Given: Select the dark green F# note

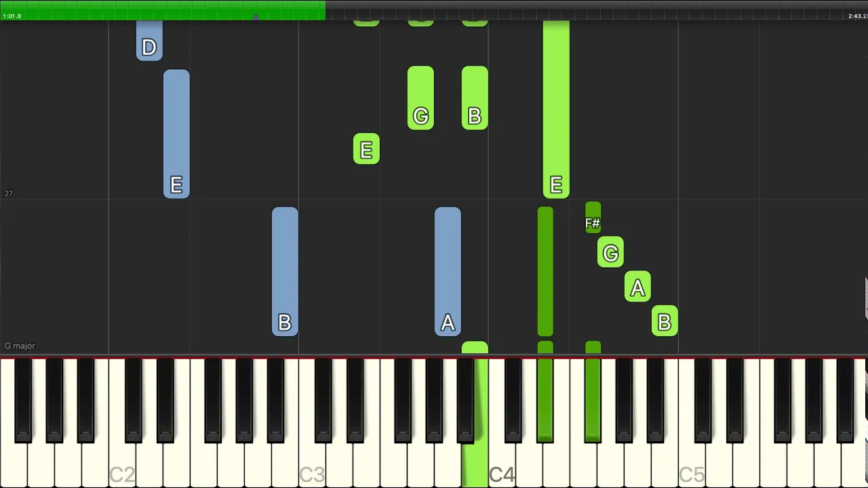Looking at the screenshot, I should [593, 218].
